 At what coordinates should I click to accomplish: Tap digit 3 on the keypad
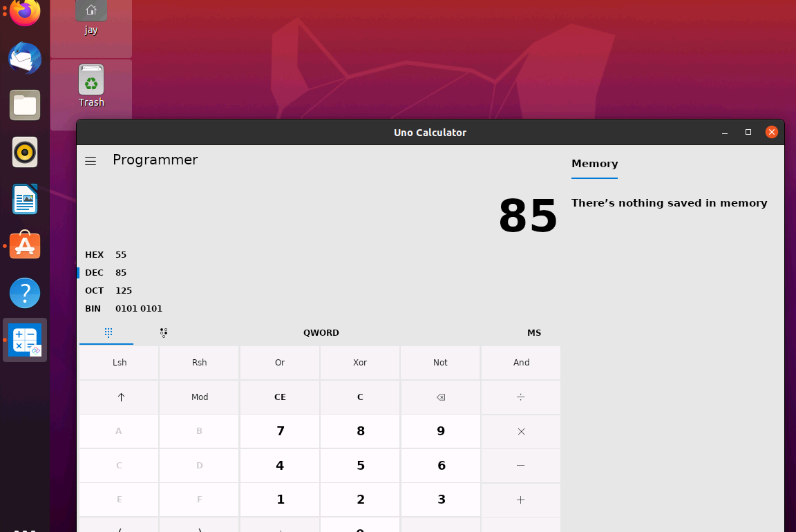[440, 500]
